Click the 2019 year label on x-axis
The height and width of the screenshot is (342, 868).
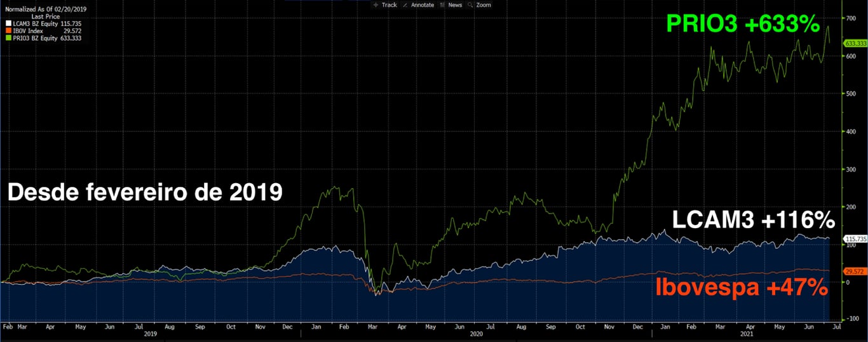click(151, 333)
